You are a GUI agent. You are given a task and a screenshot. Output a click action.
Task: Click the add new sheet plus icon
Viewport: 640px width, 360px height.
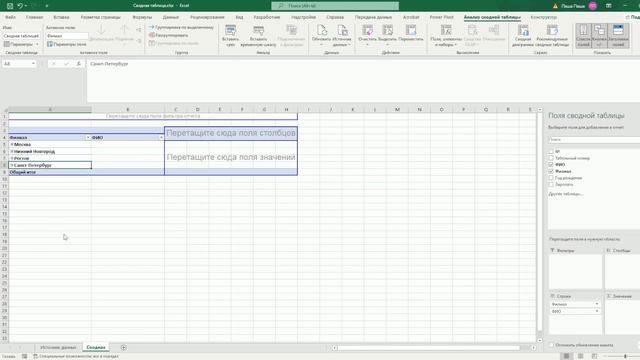pos(123,347)
